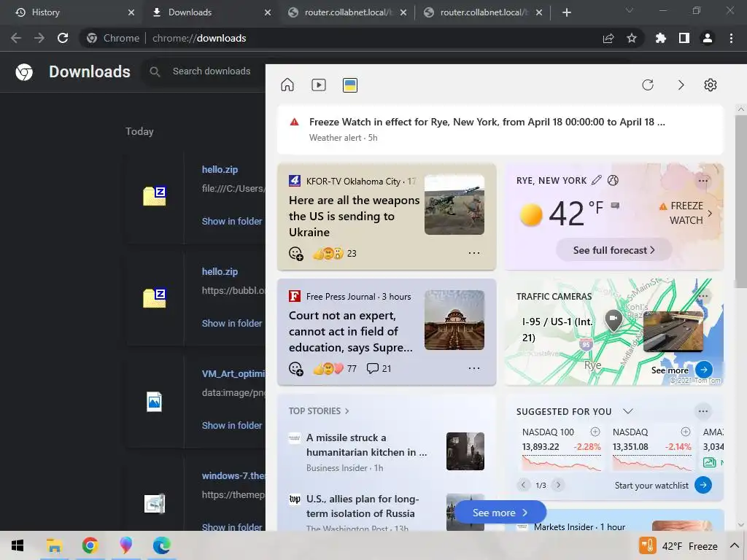Open Ukraine weapons article more options

[474, 253]
